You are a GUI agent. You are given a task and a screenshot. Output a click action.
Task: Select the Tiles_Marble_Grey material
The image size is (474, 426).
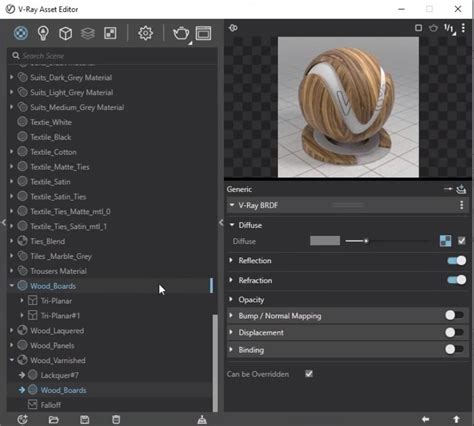(x=61, y=256)
